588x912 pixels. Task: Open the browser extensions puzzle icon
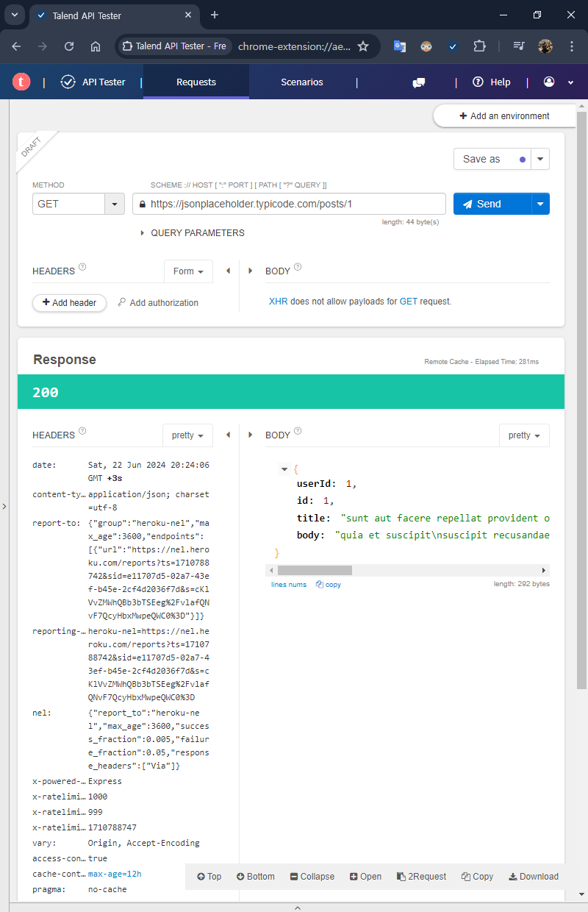point(479,46)
